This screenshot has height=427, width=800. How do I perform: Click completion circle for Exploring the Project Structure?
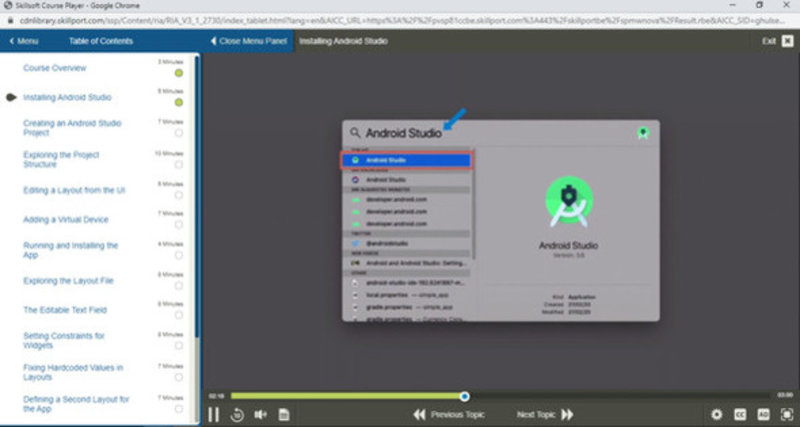click(179, 165)
